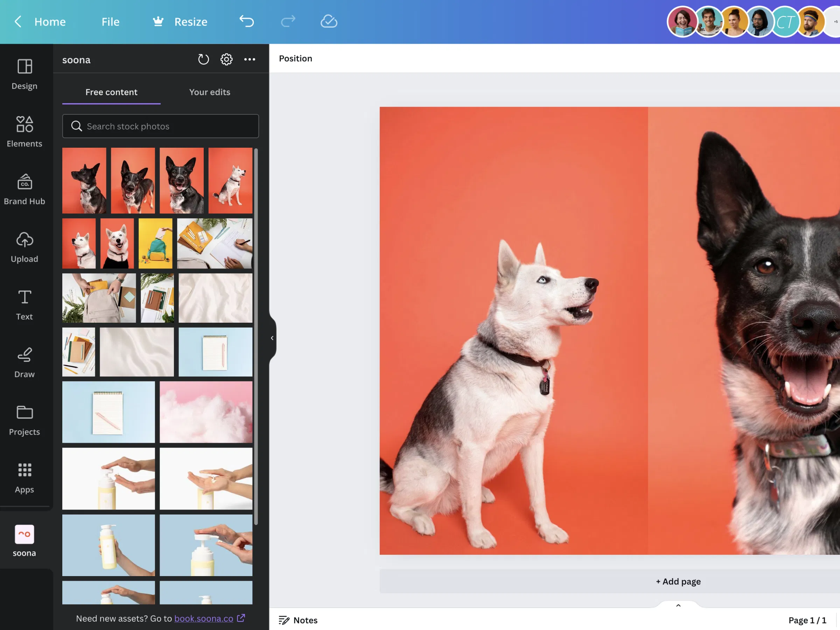The width and height of the screenshot is (840, 630).
Task: Select the hands over backpack photo thumbnail
Action: click(99, 298)
